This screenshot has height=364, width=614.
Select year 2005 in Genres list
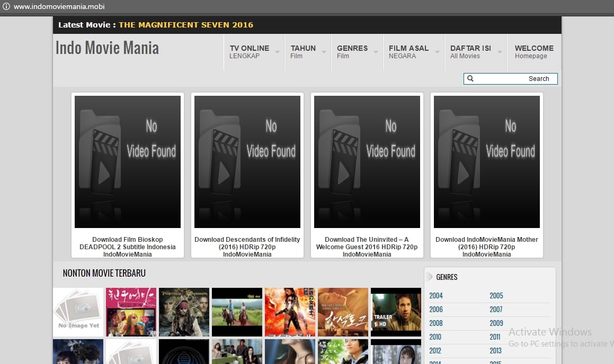pyautogui.click(x=496, y=296)
